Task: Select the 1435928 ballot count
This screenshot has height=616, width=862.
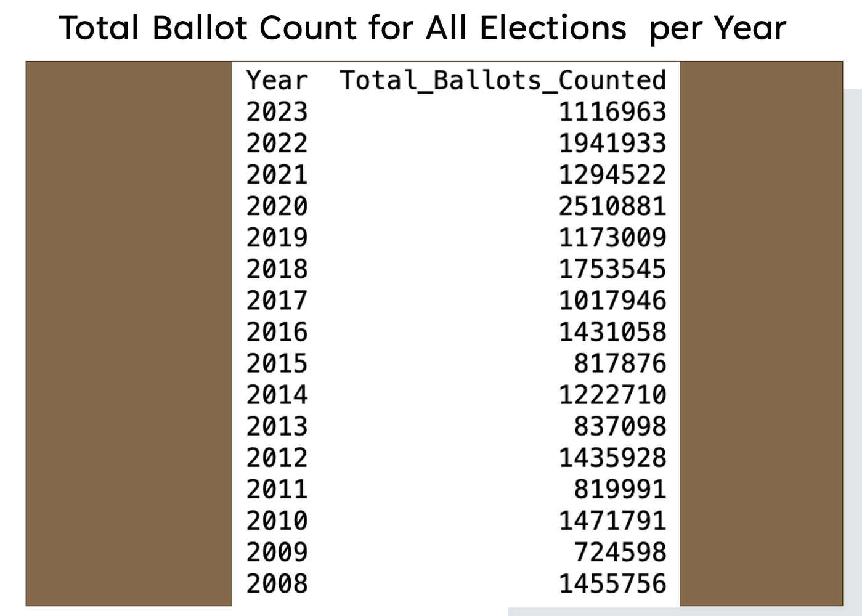Action: 612,458
